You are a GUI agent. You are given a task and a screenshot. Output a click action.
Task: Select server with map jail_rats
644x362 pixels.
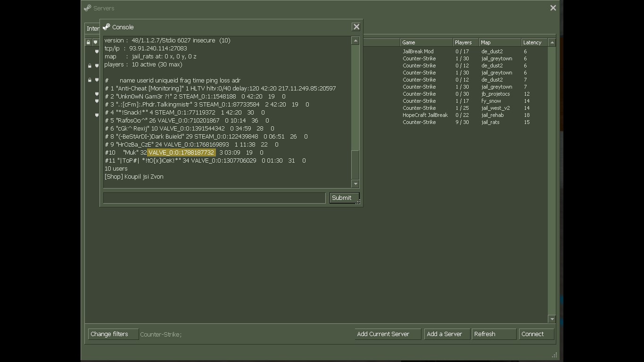point(490,122)
